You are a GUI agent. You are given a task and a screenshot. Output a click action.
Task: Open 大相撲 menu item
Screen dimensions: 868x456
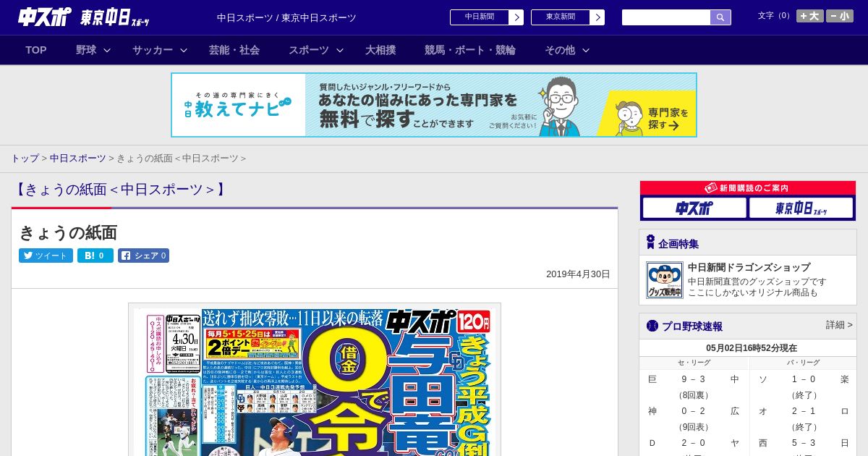380,50
